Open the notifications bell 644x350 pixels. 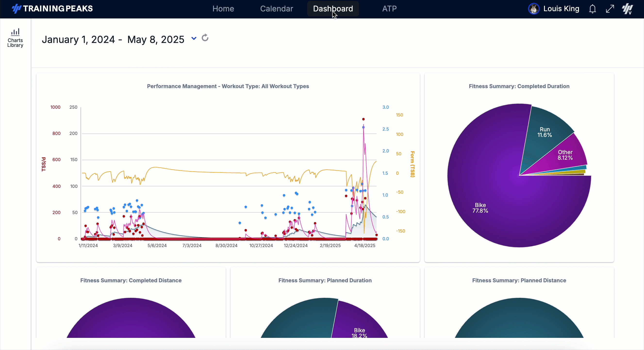pyautogui.click(x=592, y=9)
